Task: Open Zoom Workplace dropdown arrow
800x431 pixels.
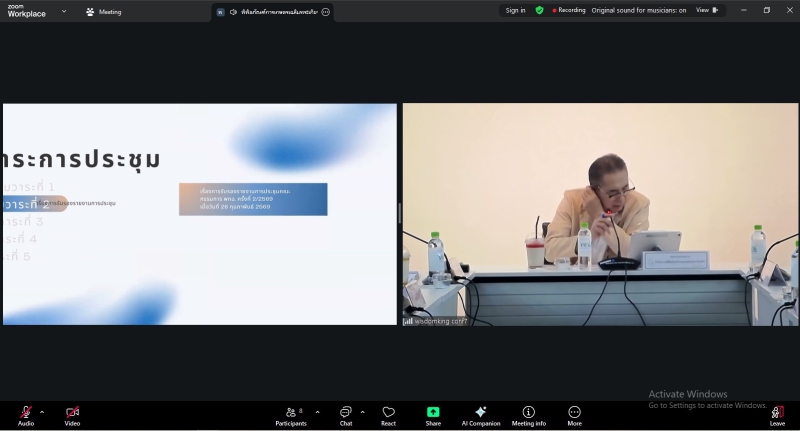Action: coord(64,12)
